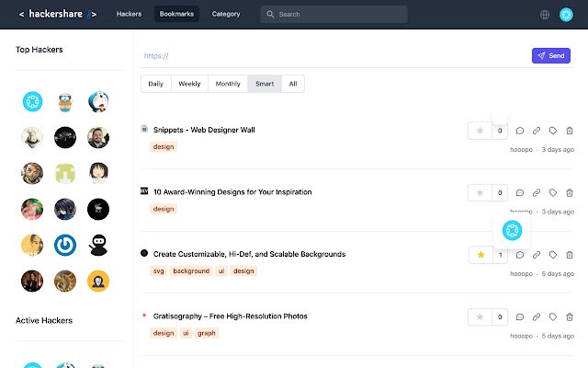Click hooopo author on Gratisography bookmark
Image resolution: width=588 pixels, height=368 pixels.
pos(521,336)
